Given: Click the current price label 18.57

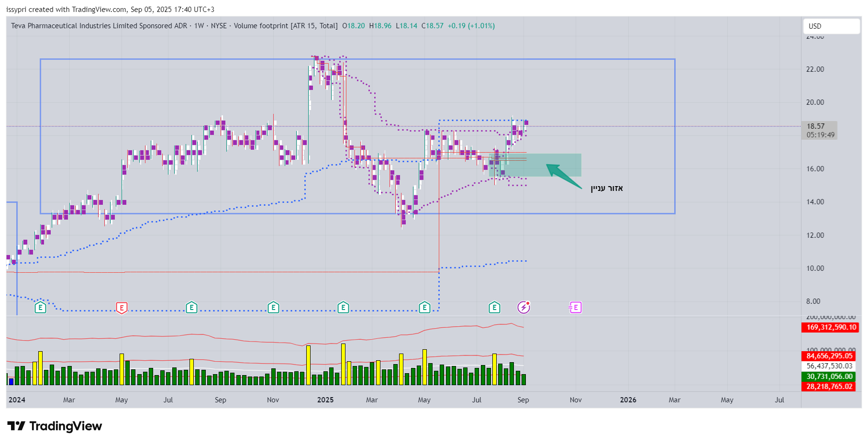Looking at the screenshot, I should [x=816, y=126].
